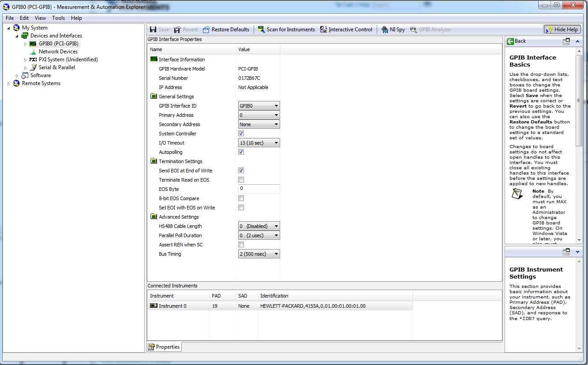The height and width of the screenshot is (365, 588).
Task: Click serial number value 0172B67C
Action: (x=249, y=78)
